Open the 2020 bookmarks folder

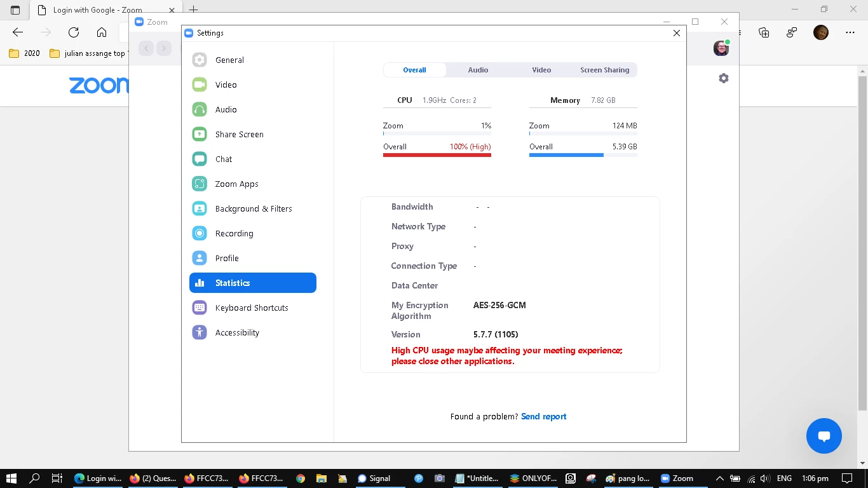25,53
